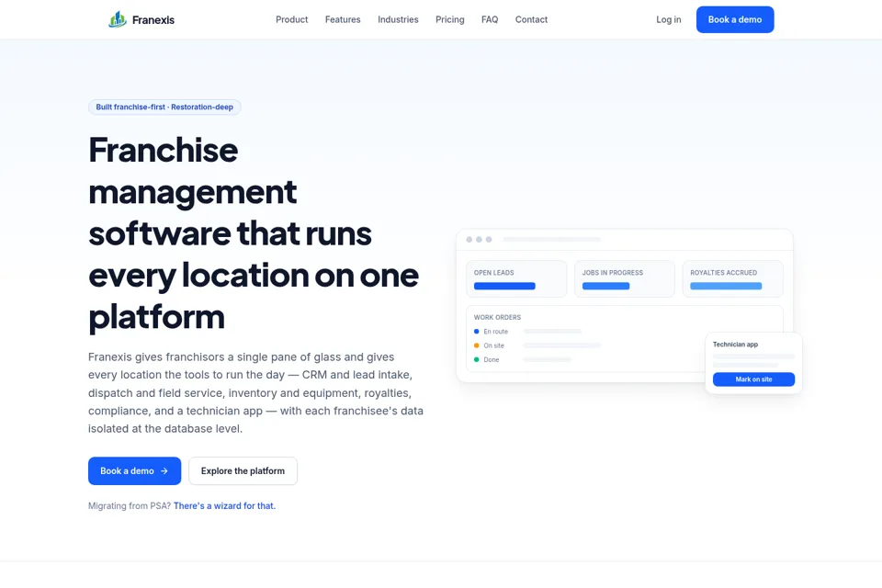The image size is (882, 588).
Task: Click the Franexis description paragraph
Action: click(256, 392)
